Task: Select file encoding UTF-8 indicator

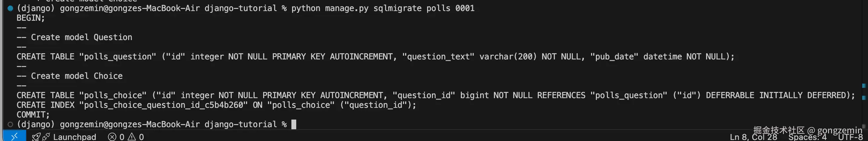Action: click(x=850, y=137)
